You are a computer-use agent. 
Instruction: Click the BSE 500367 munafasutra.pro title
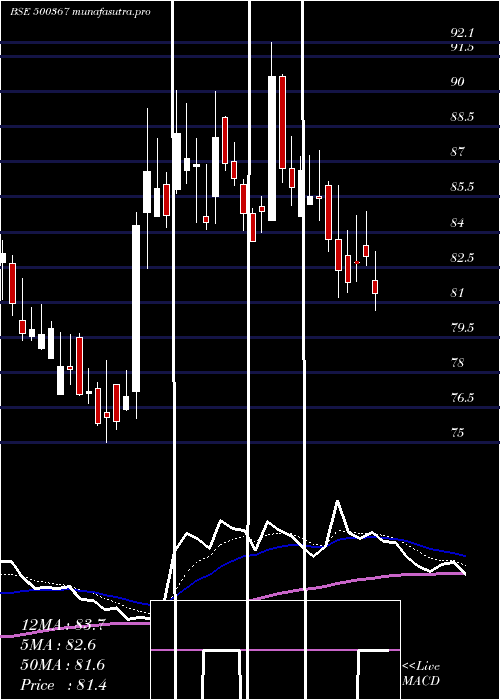click(80, 12)
